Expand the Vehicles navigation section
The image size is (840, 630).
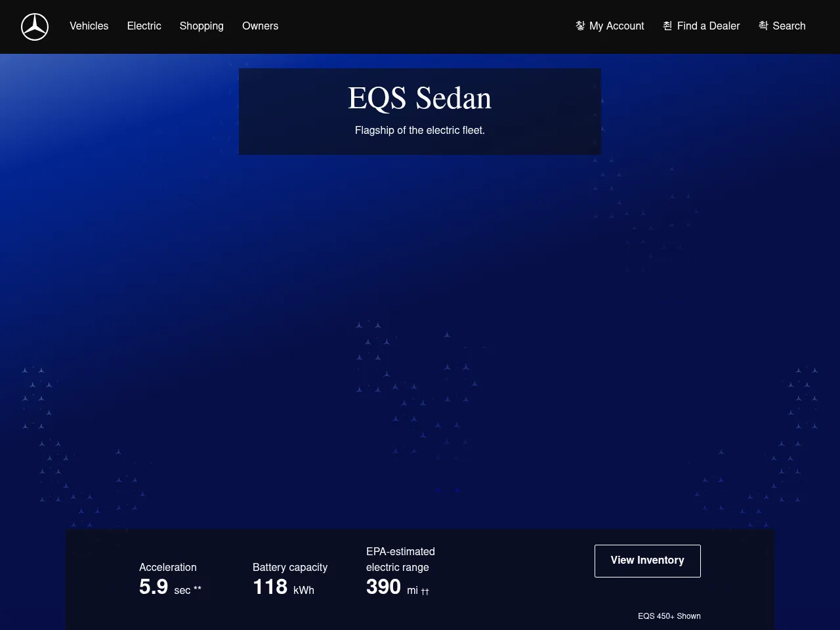89,26
